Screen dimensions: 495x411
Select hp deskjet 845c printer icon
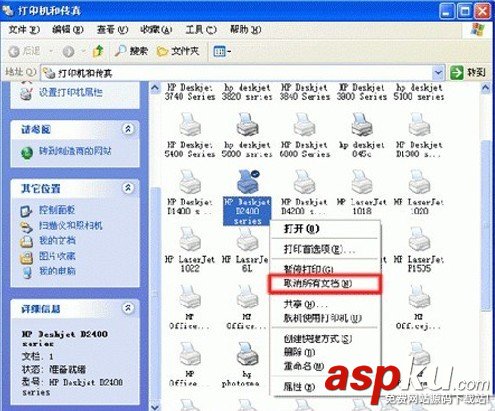tap(362, 125)
